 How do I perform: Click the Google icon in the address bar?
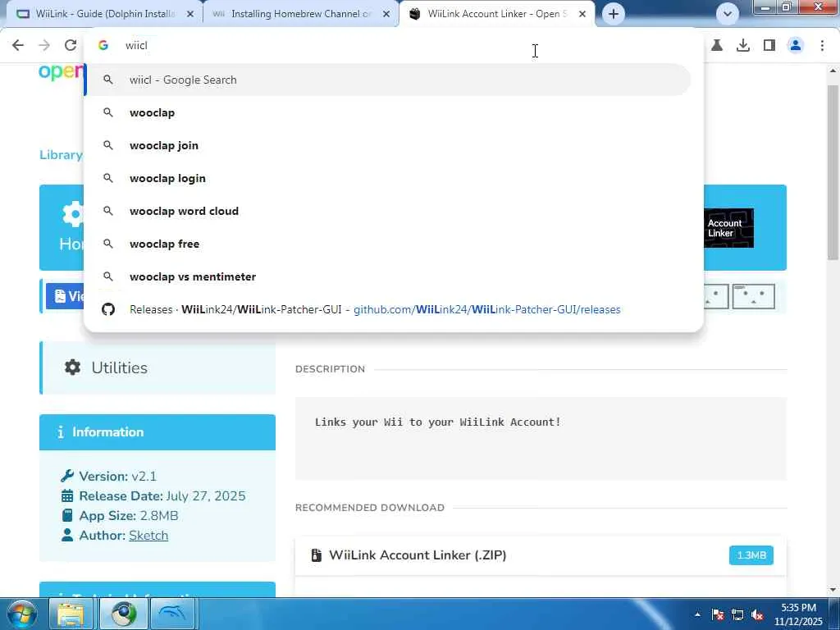[x=103, y=46]
